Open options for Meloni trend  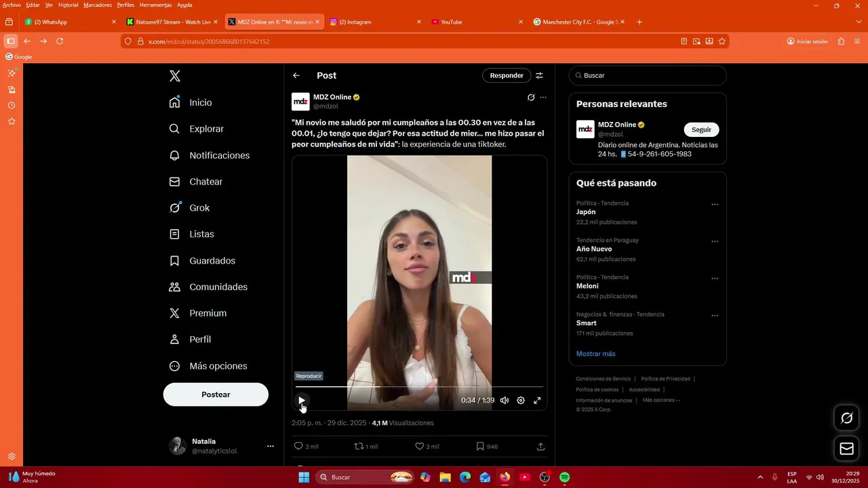click(715, 278)
